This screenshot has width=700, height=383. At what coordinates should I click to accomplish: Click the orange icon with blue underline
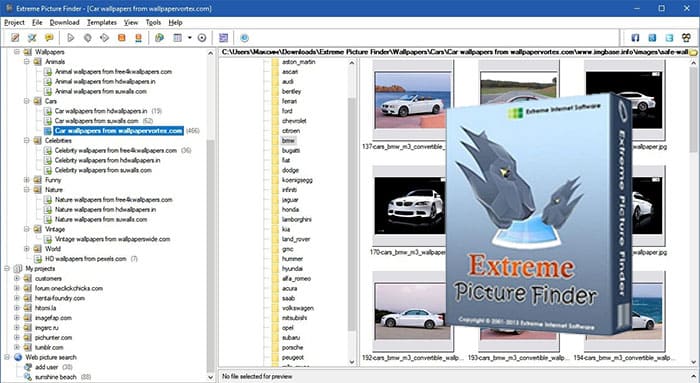(138, 38)
